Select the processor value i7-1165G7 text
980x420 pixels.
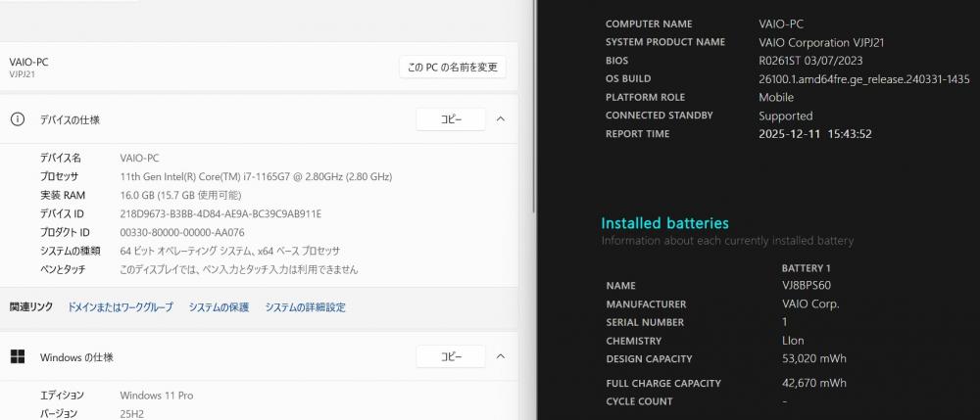pyautogui.click(x=256, y=176)
